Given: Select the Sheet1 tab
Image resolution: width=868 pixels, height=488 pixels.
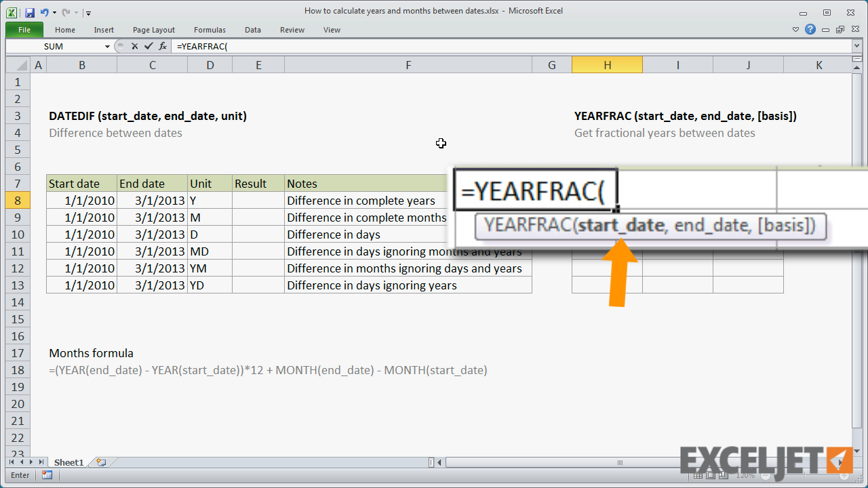Looking at the screenshot, I should pos(68,462).
